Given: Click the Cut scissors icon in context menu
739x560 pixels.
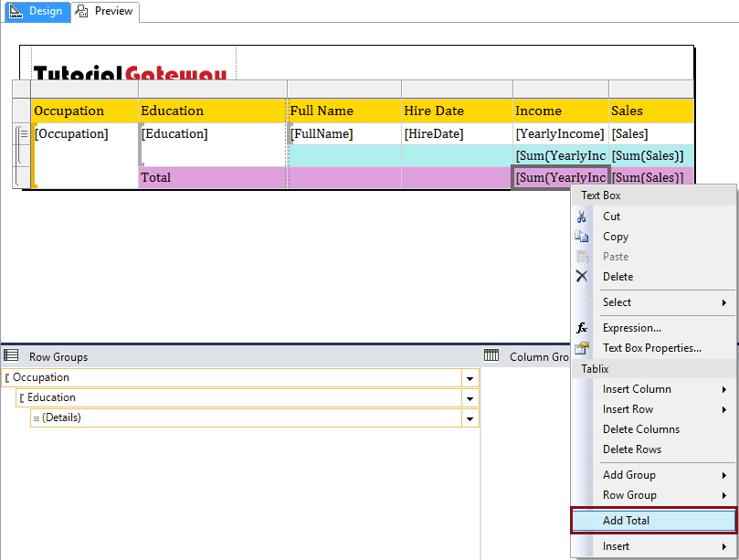Looking at the screenshot, I should click(582, 217).
